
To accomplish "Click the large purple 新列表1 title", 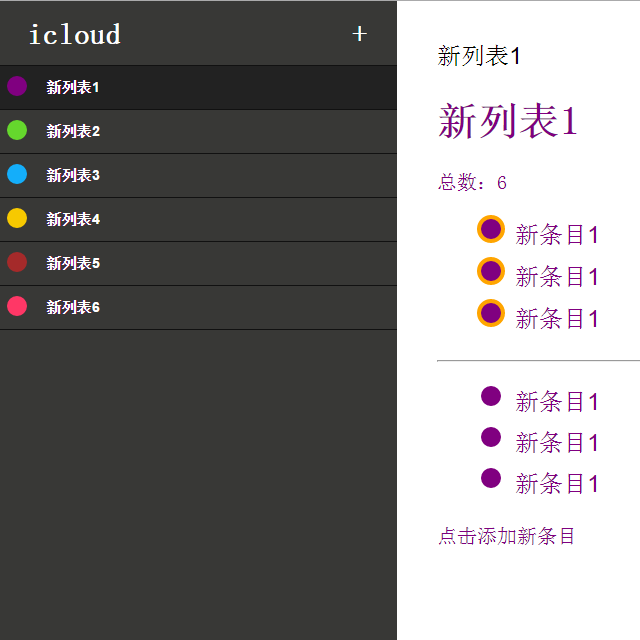I will (x=508, y=121).
